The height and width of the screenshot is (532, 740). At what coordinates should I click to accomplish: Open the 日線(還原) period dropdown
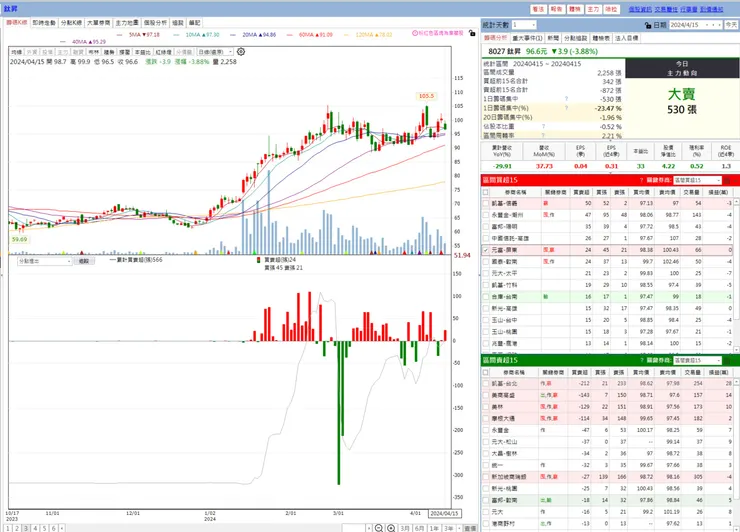[x=215, y=52]
